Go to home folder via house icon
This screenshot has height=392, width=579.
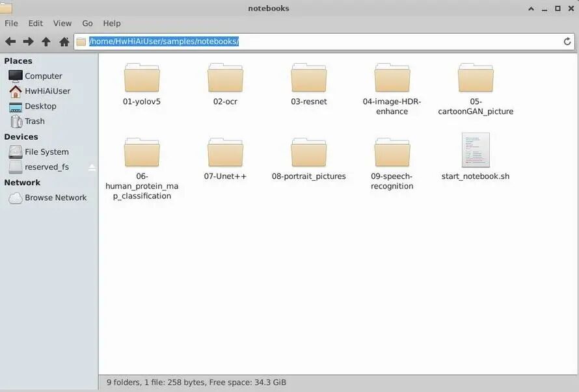[x=64, y=42]
